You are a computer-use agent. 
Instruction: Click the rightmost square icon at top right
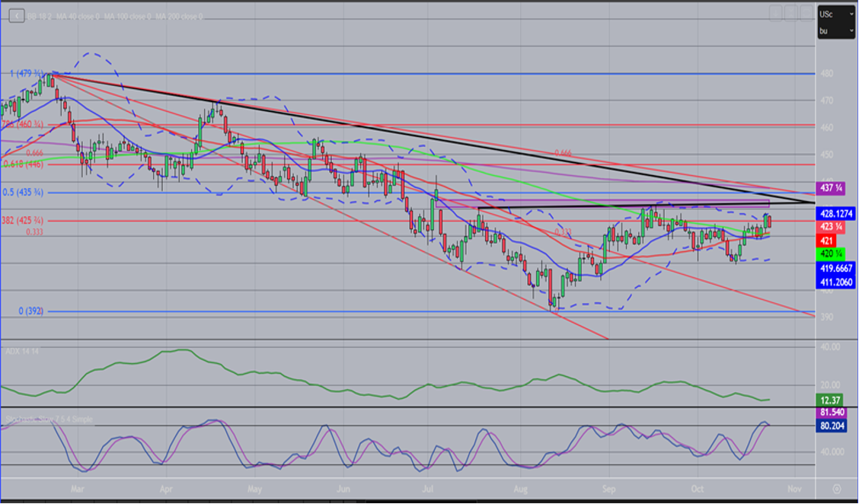(806, 13)
